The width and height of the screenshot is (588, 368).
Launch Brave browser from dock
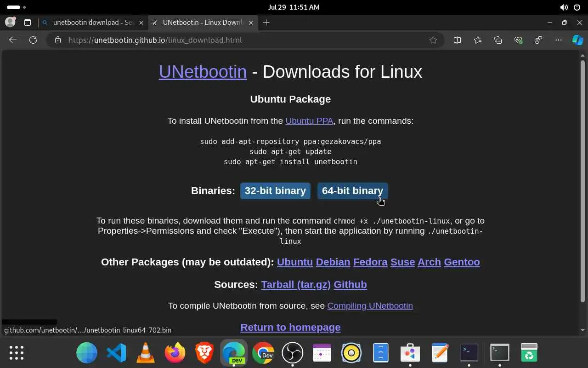(204, 353)
